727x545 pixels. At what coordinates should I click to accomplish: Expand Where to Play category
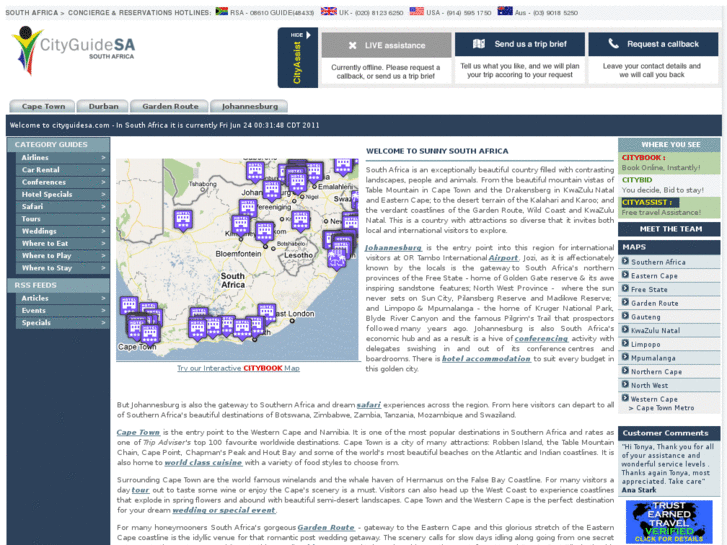click(x=63, y=256)
